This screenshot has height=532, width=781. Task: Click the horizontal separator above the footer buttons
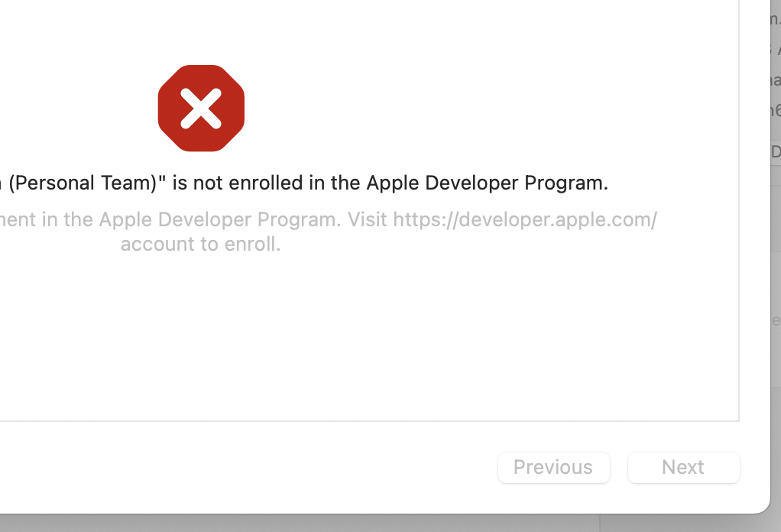[x=370, y=421]
